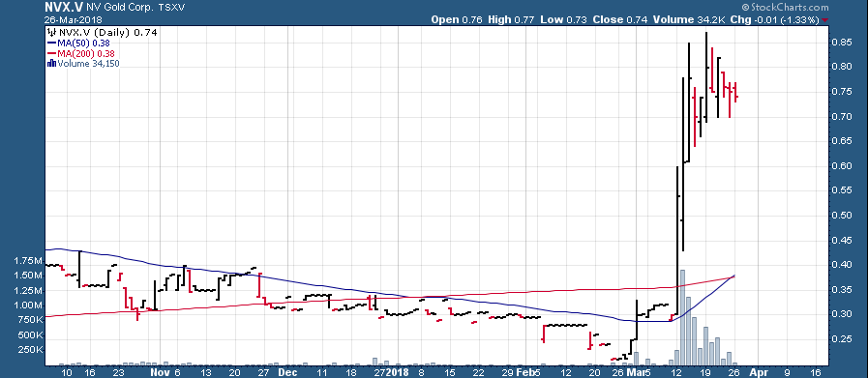Click the tallest volume bar in mid-March
The height and width of the screenshot is (378, 868).
[682, 318]
